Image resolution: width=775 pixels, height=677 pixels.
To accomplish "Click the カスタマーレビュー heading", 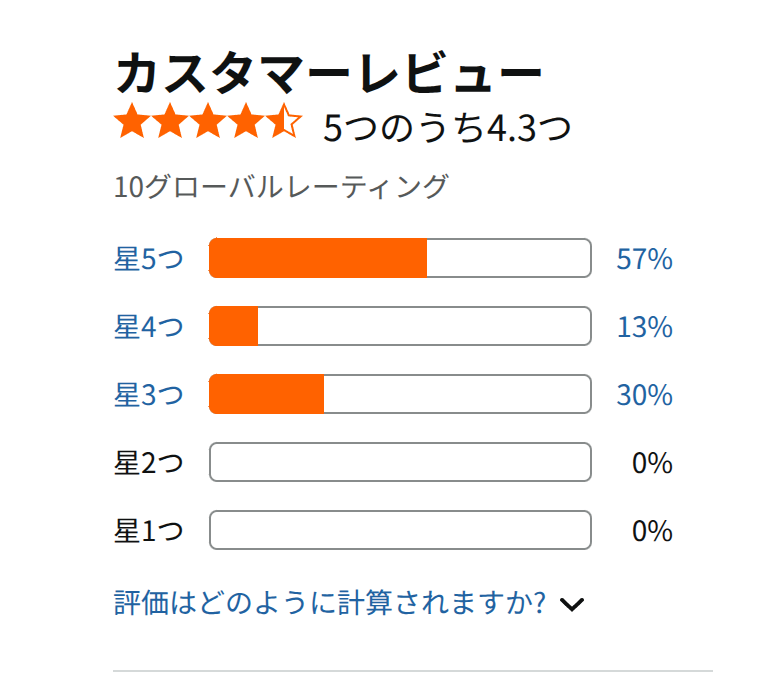I will [329, 73].
